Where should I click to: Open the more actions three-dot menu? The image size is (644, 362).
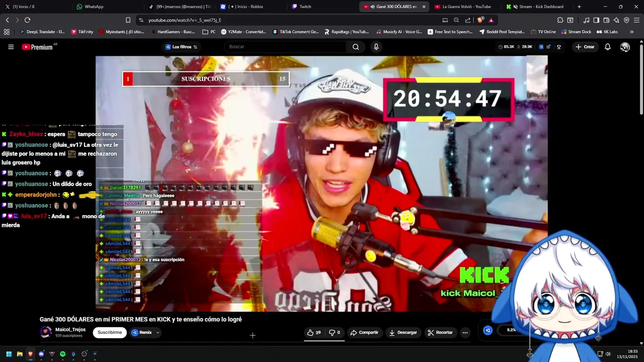(x=465, y=332)
